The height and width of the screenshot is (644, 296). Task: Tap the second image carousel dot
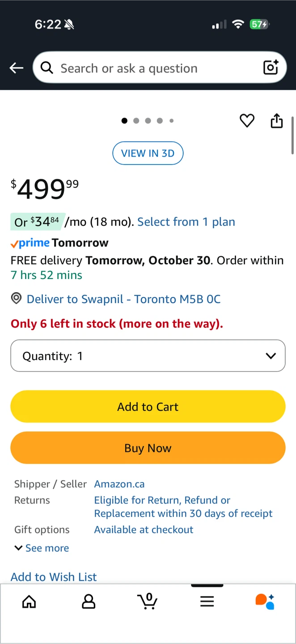point(136,121)
